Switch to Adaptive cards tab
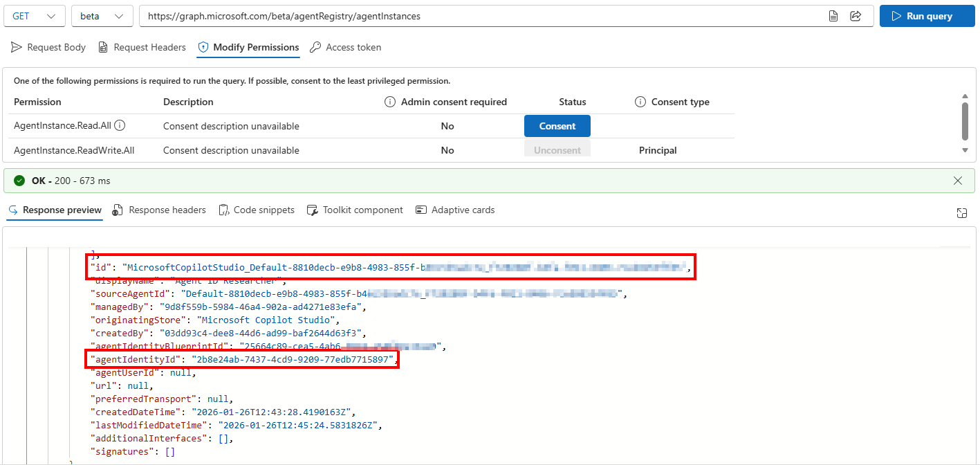980x465 pixels. pyautogui.click(x=455, y=210)
